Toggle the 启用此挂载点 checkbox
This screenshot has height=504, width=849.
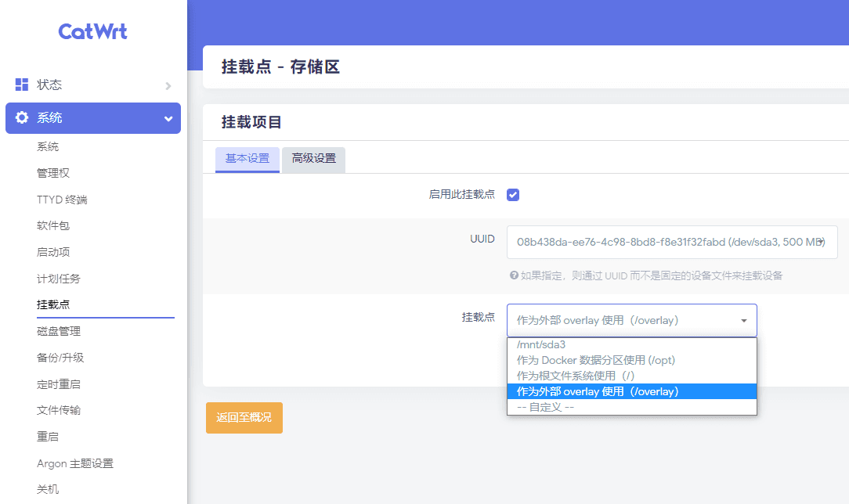coord(513,195)
